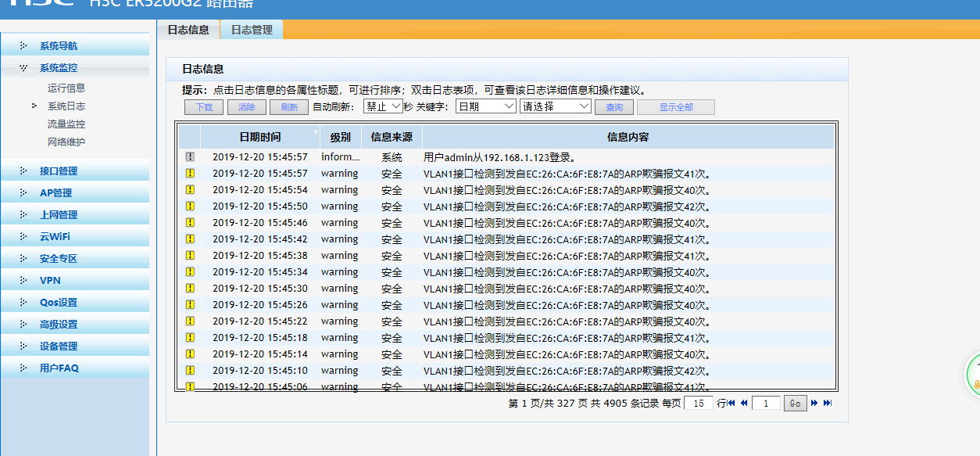Click the informational icon on 15:45:57 admin login row
The height and width of the screenshot is (456, 980).
click(x=190, y=157)
